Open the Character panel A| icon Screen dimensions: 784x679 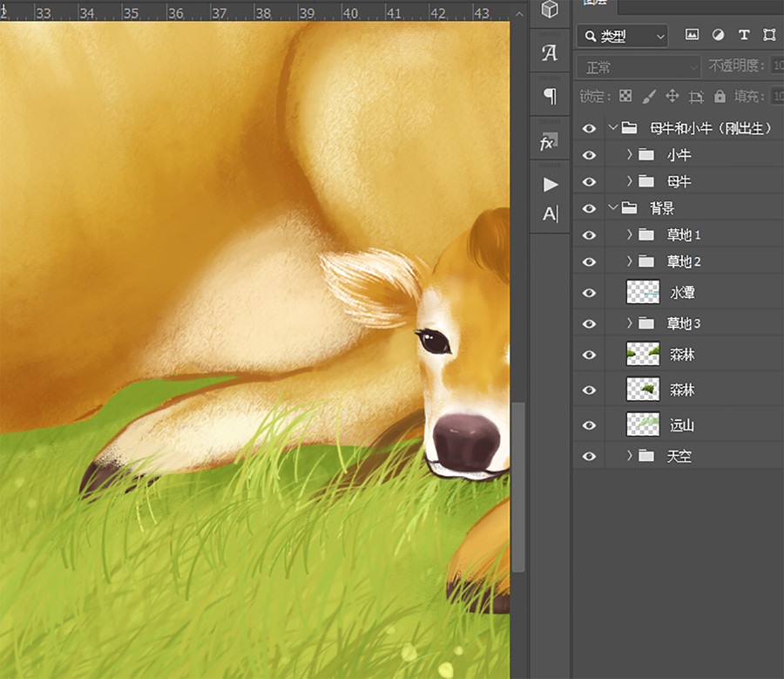coord(551,214)
